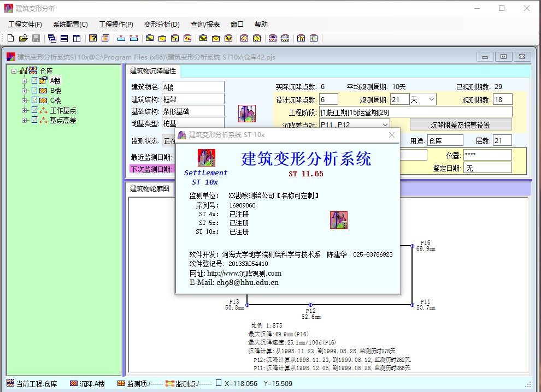Screen dimensions: 541x392
Task: Toggle the checkbox next to A楼
Action: point(34,81)
